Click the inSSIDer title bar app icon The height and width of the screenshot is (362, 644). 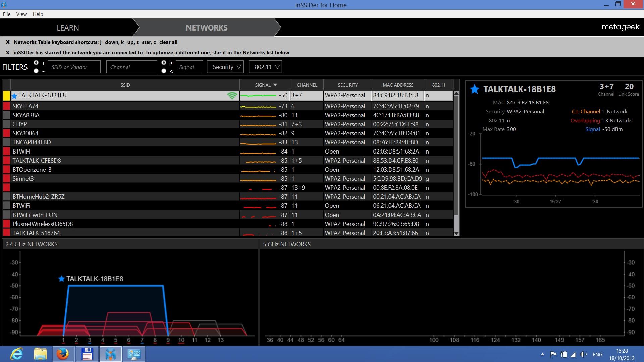click(x=4, y=5)
